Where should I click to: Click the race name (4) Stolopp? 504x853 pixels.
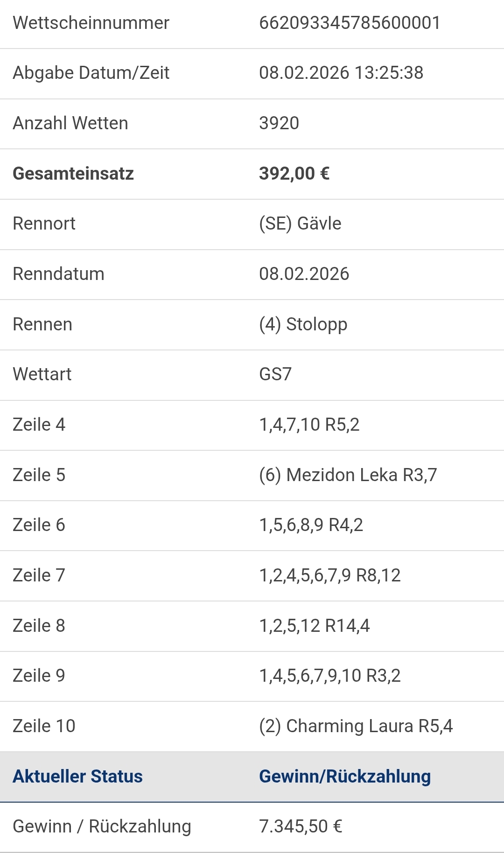303,324
